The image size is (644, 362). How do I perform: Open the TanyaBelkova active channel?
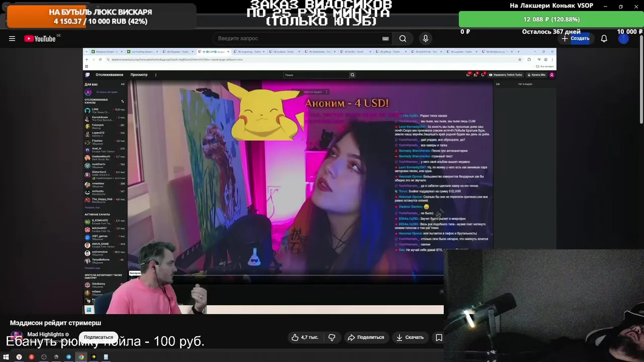pos(105,260)
